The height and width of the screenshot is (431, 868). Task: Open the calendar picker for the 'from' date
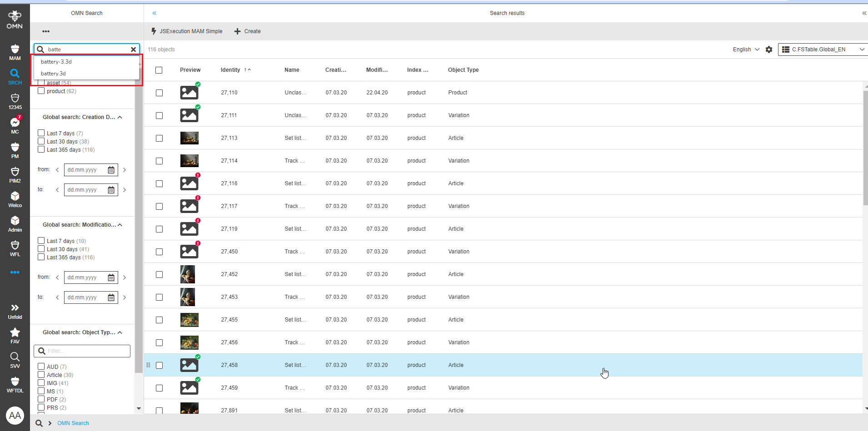pos(111,169)
